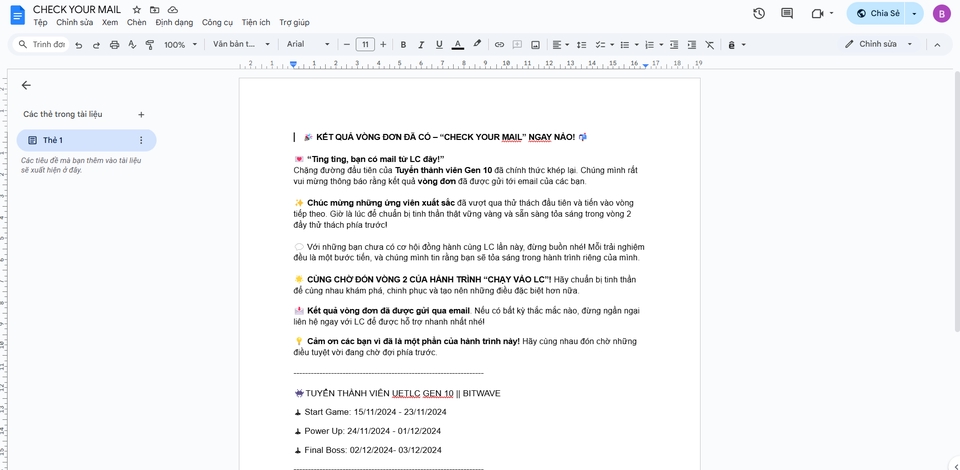Screen dimensions: 960x470
Task: Open the bulleted list dropdown
Action: point(629,45)
